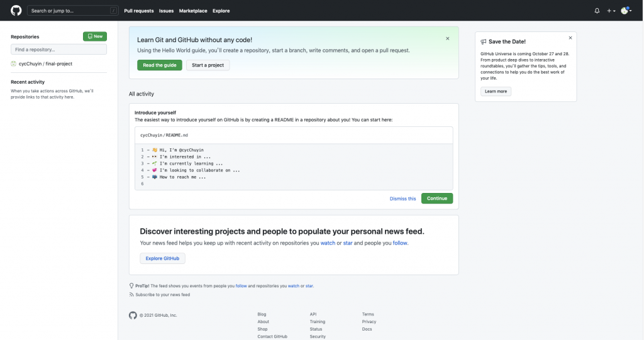
Task: Open the cycChuyin/final-project repository link
Action: point(44,63)
